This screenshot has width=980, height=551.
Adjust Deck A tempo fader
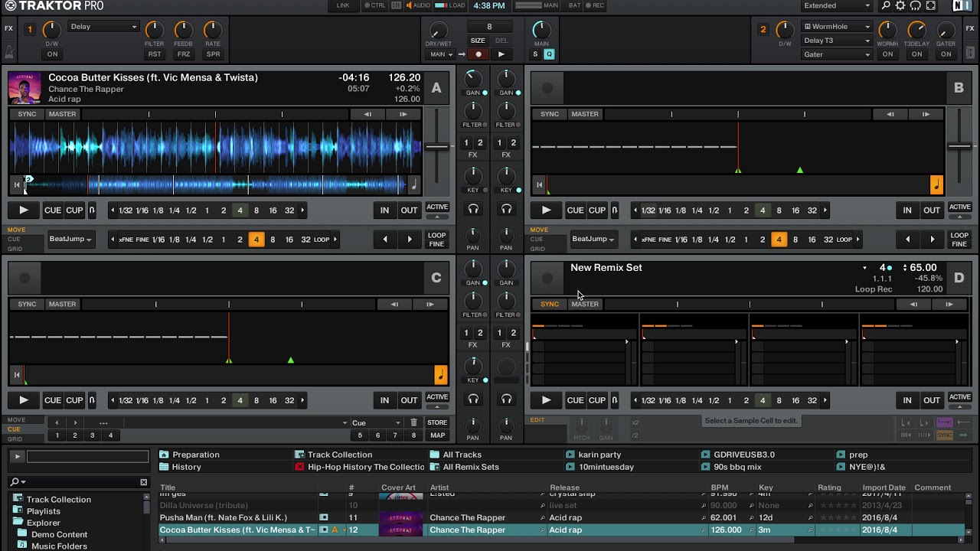(x=437, y=146)
